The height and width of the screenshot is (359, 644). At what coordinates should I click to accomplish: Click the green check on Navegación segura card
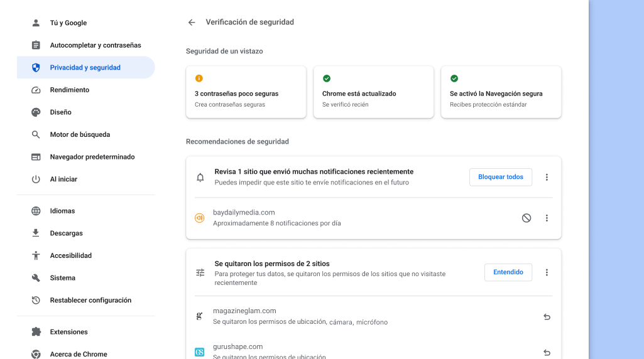click(454, 78)
